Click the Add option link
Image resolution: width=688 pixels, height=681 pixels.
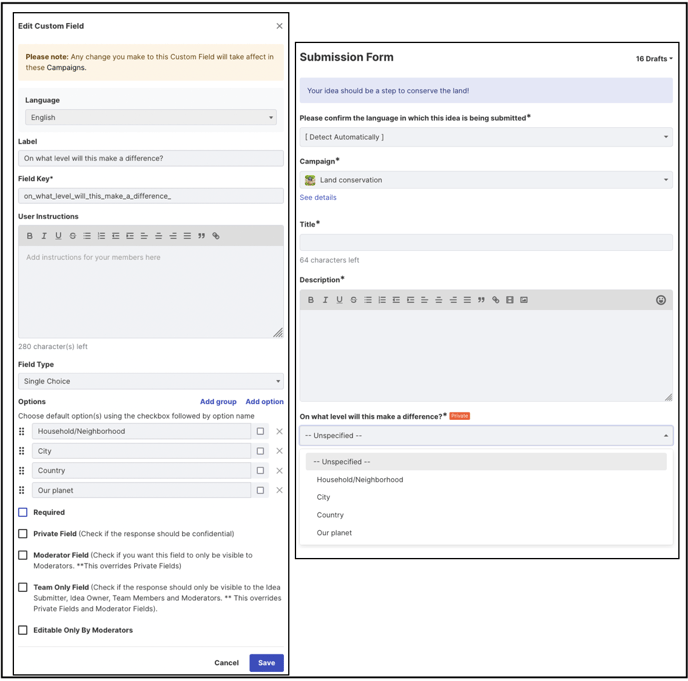(x=264, y=402)
